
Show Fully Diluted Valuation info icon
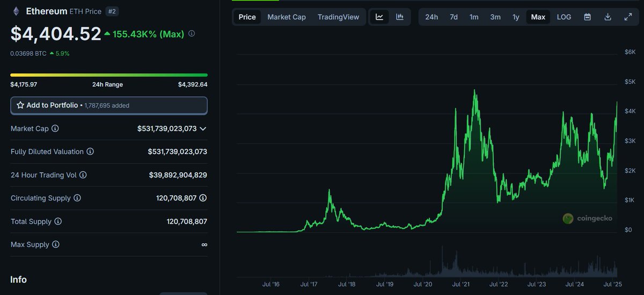coord(90,152)
